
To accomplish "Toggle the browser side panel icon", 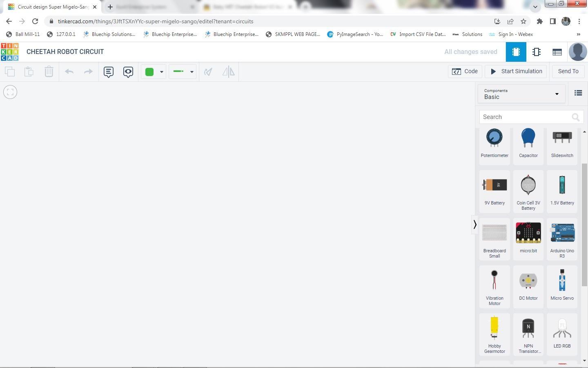I will coord(552,21).
